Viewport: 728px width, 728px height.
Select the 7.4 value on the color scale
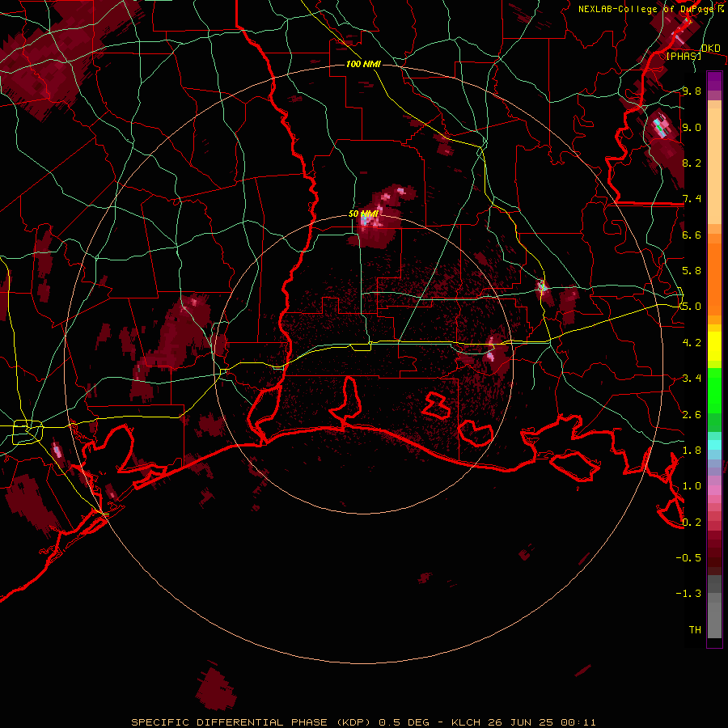click(692, 199)
